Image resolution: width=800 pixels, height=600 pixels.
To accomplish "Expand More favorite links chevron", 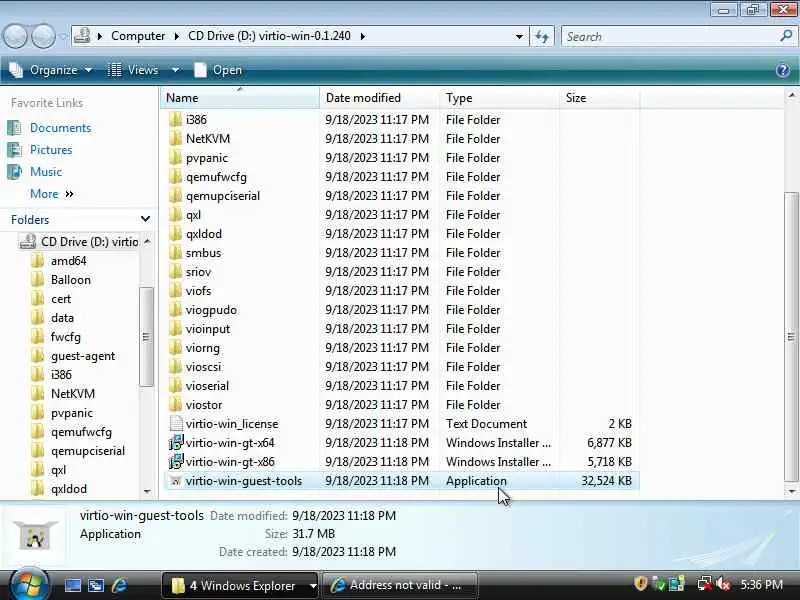I will (x=70, y=194).
